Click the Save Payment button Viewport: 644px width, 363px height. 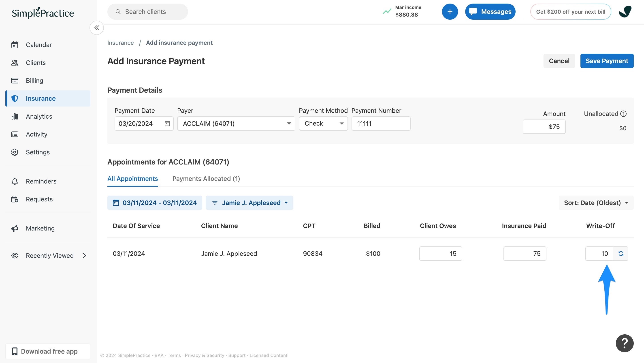click(x=607, y=61)
